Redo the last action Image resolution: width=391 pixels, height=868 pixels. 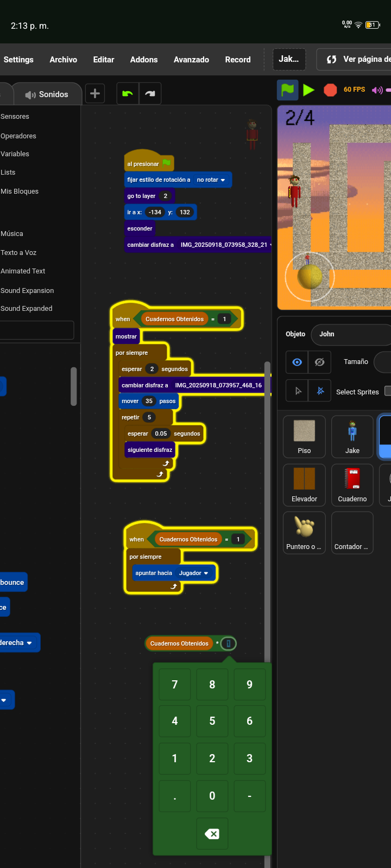click(150, 94)
